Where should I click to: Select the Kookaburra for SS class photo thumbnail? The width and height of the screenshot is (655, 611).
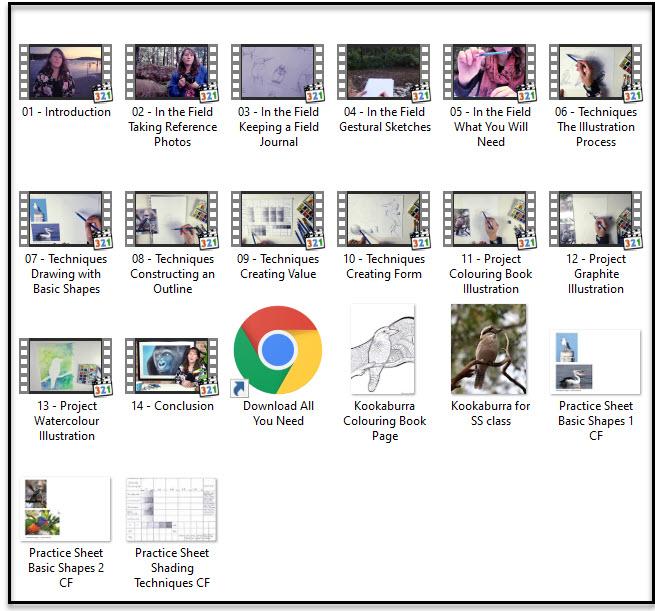489,349
